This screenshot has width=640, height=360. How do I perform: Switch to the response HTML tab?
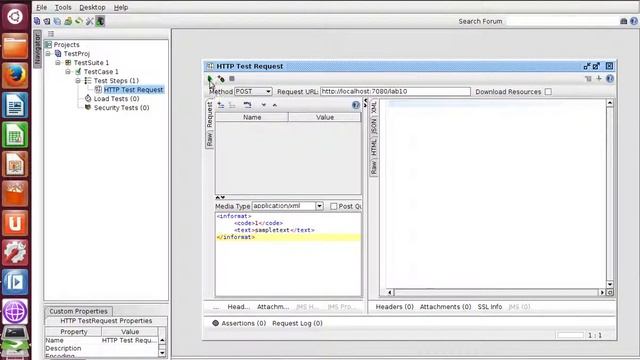374,147
